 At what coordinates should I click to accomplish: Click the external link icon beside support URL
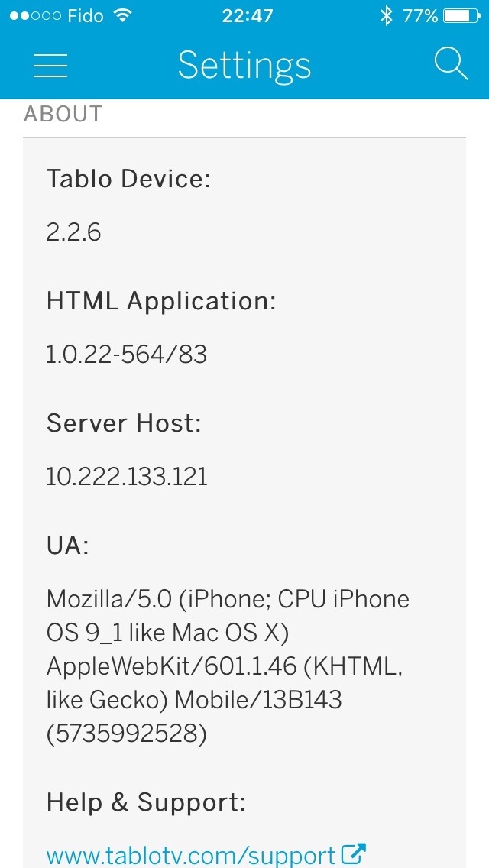[354, 854]
